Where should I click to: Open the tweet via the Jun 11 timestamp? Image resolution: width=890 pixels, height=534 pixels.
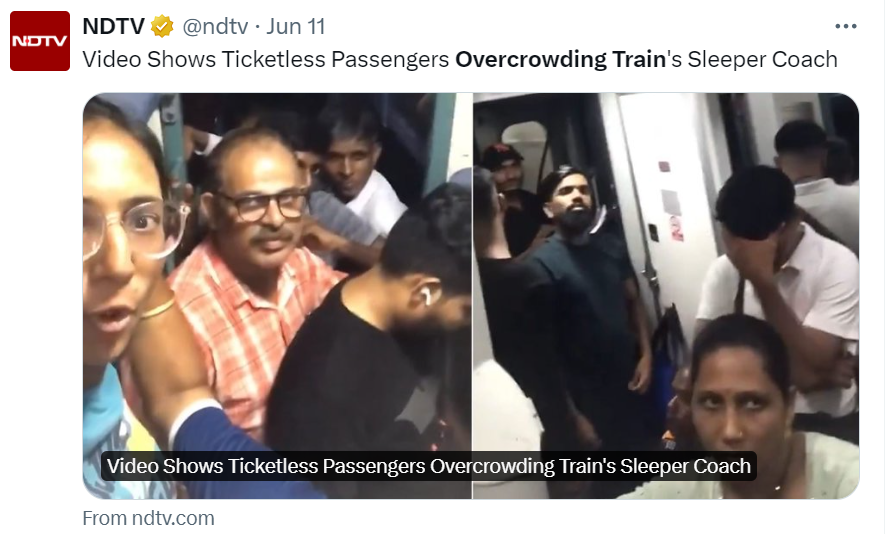[296, 26]
